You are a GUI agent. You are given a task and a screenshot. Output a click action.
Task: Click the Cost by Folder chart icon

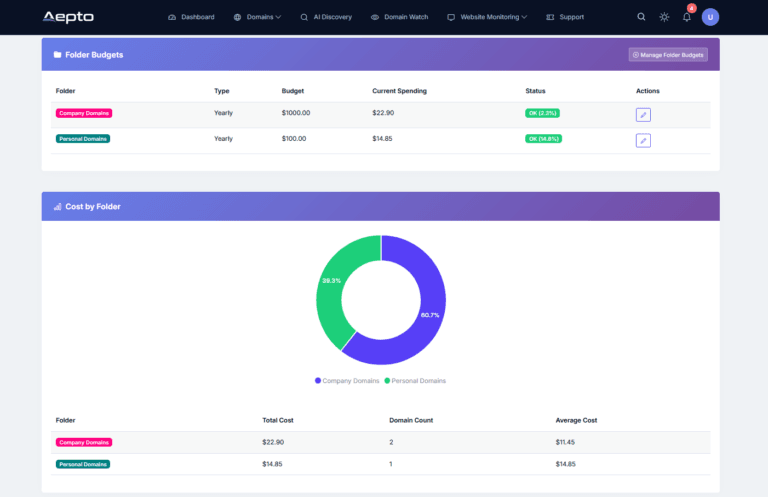[57, 207]
